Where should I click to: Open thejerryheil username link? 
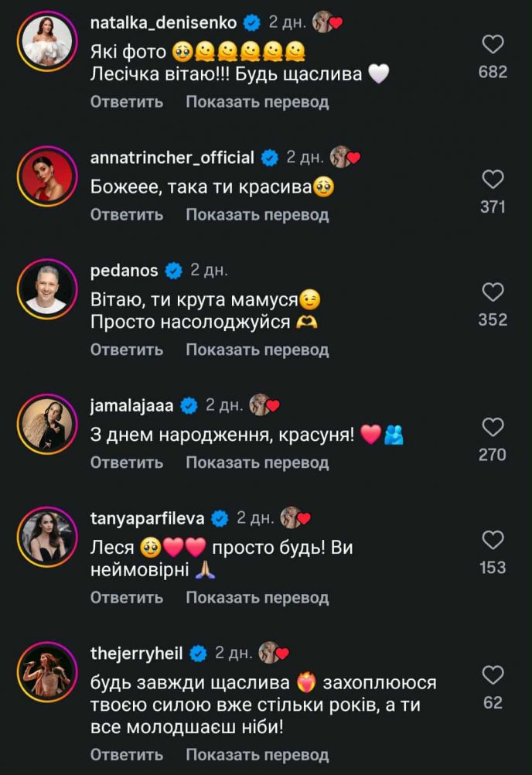(x=136, y=653)
